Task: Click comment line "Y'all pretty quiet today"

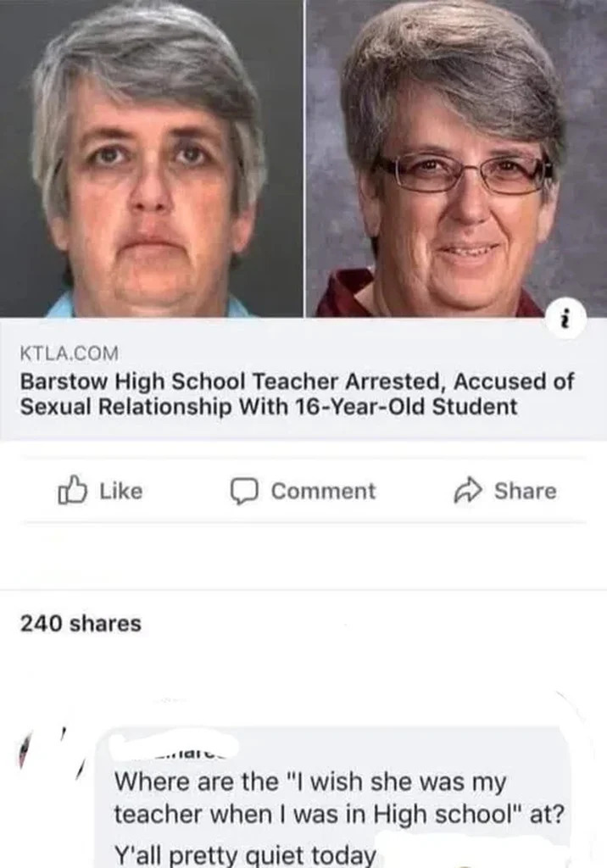Action: tap(245, 854)
